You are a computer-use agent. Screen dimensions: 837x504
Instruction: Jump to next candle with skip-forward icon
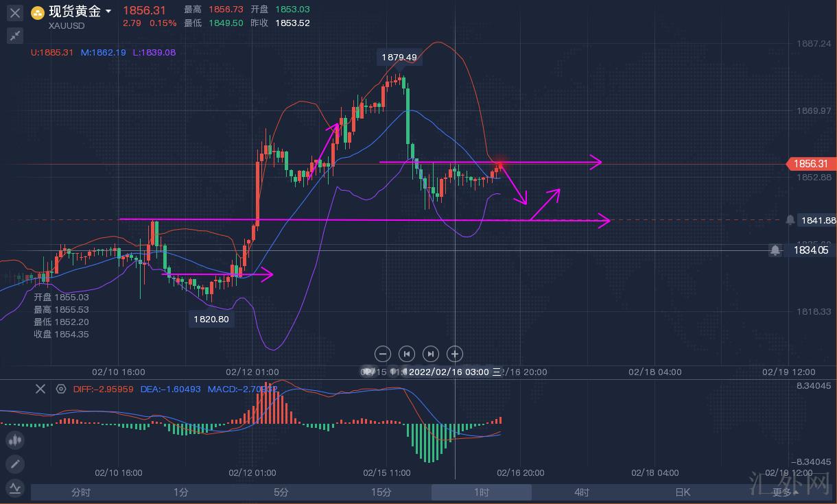430,354
